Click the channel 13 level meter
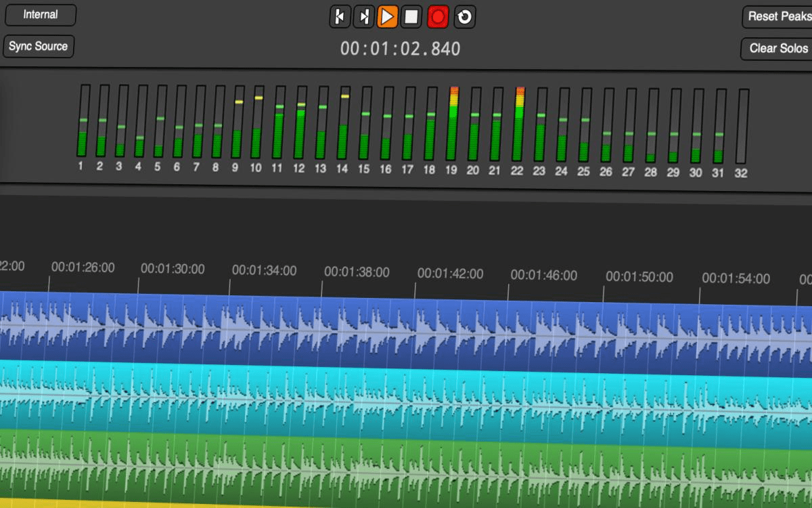 tap(322, 123)
